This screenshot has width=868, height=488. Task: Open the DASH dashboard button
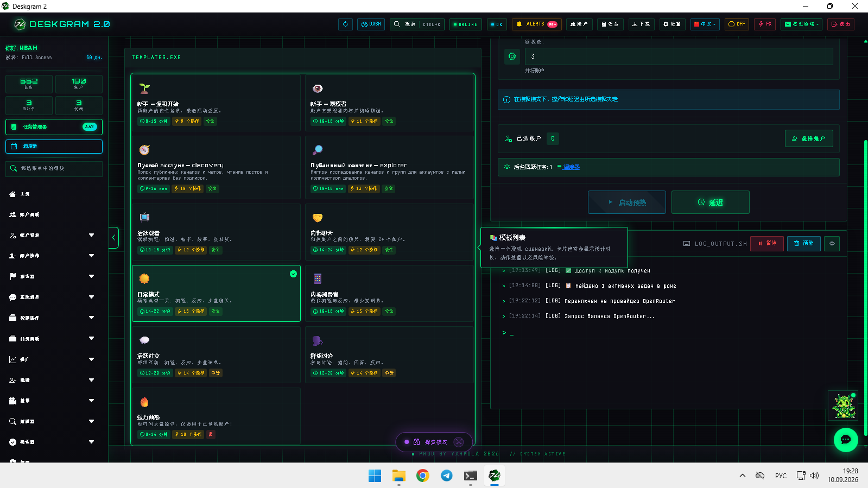point(371,24)
